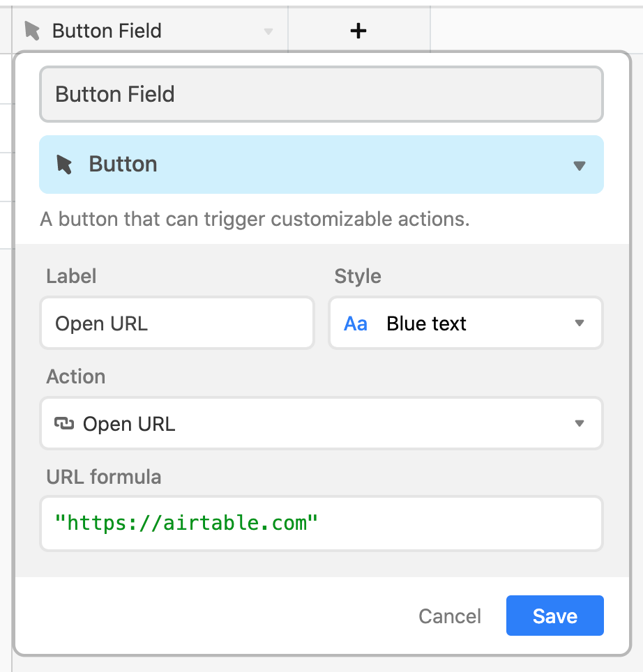Viewport: 643px width, 672px height.
Task: Click cursor icon in Button Field column header
Action: (x=32, y=31)
